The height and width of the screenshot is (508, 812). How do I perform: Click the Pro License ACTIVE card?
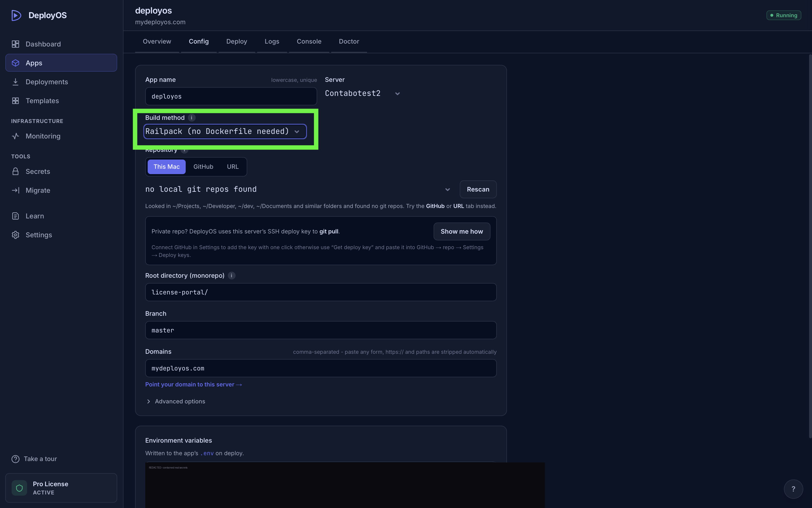point(61,488)
